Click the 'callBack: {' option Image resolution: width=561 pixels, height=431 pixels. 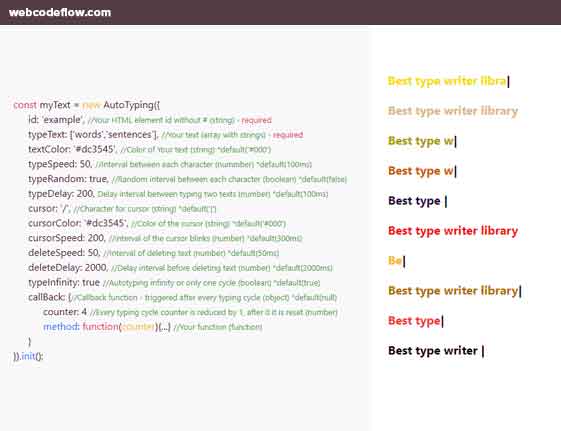tap(50, 297)
